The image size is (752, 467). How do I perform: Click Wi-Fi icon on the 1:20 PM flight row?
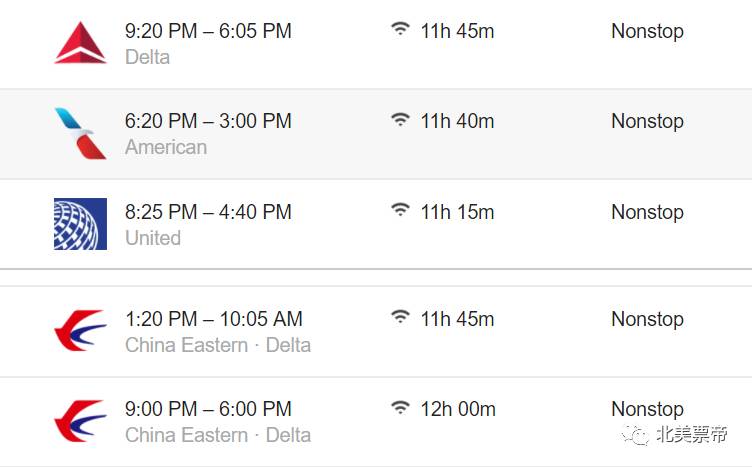400,316
